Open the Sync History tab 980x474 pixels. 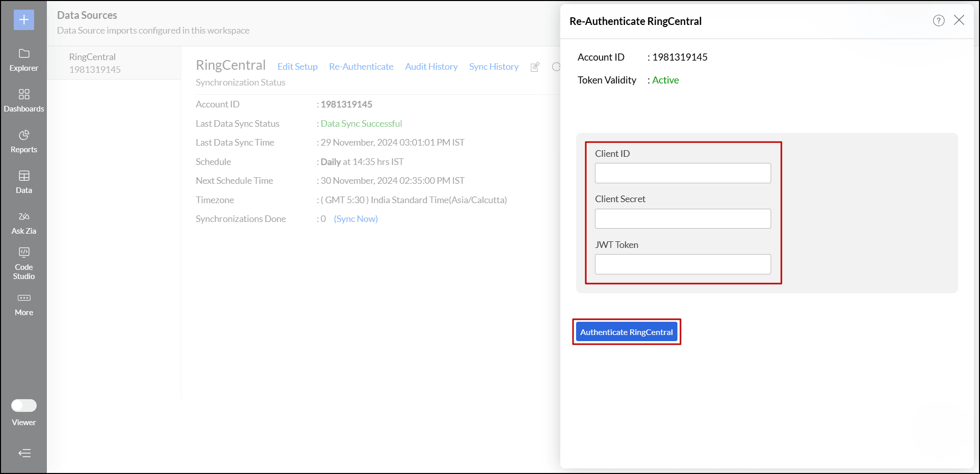493,66
